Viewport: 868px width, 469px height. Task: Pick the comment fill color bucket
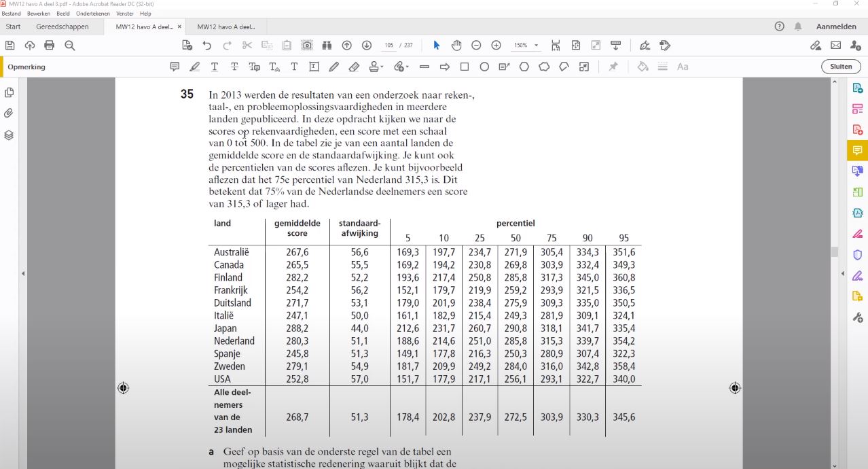(x=643, y=67)
